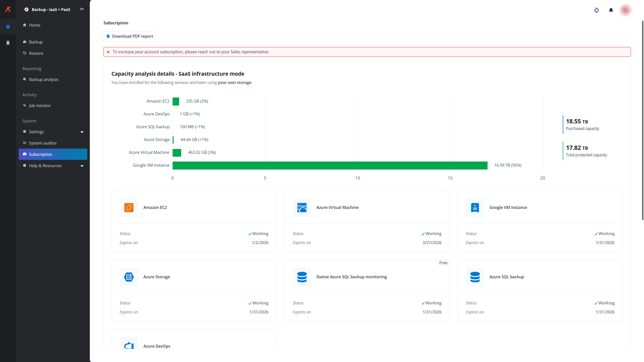Click the shield icon in left rail
This screenshot has width=644, height=362.
click(8, 27)
